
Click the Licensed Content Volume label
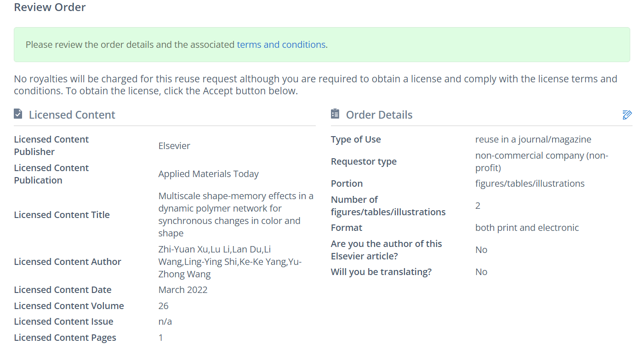[69, 306]
